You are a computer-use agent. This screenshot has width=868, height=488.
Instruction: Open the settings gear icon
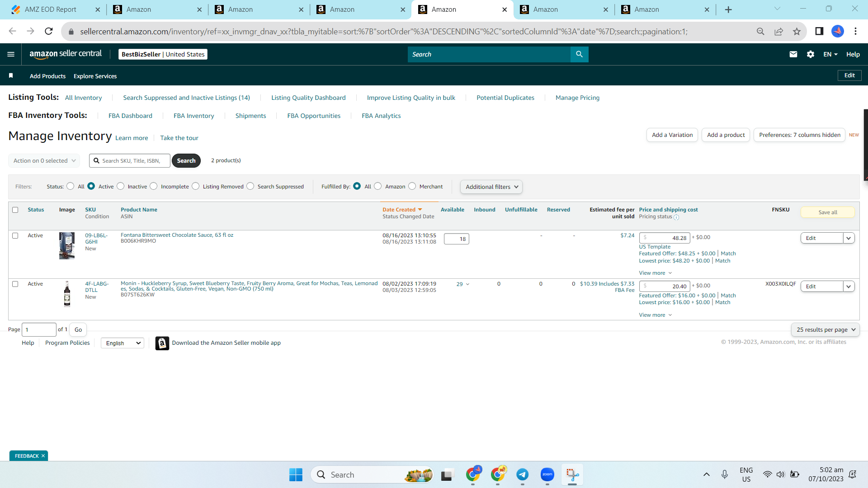[811, 54]
